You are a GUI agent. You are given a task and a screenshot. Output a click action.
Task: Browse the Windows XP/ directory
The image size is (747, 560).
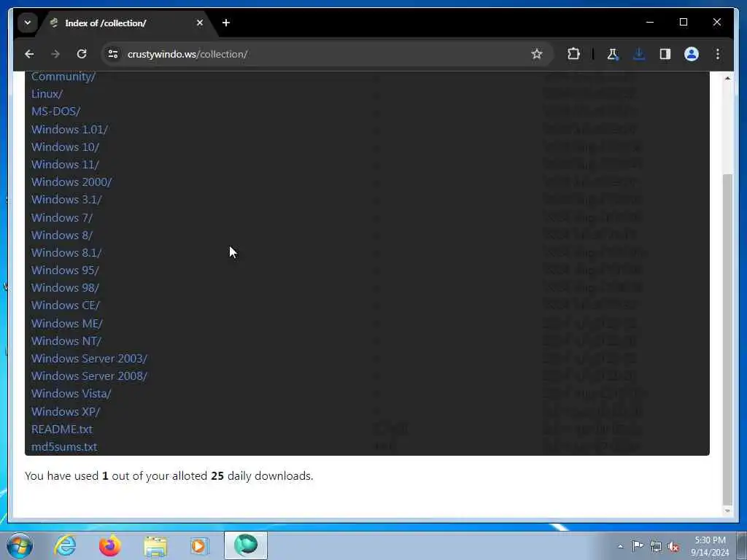[66, 411]
